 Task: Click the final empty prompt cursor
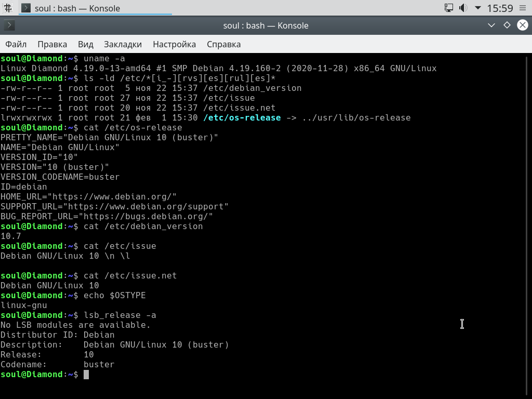pos(86,375)
